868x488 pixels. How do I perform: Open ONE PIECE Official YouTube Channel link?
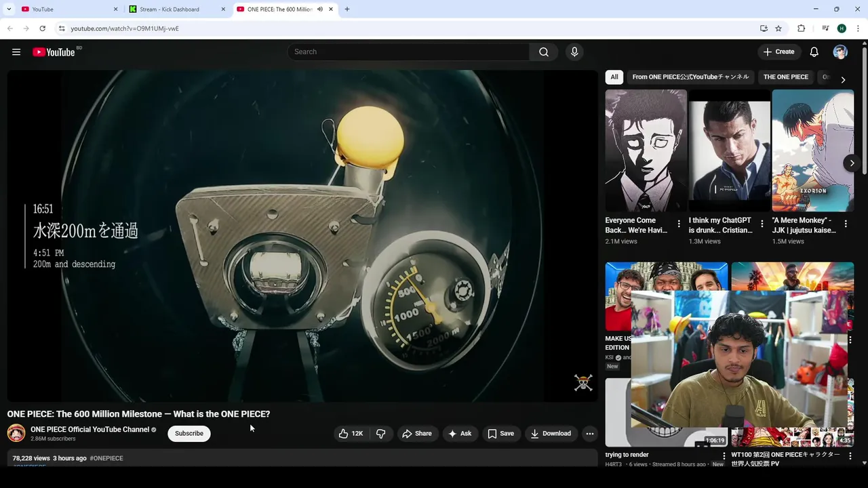click(90, 430)
